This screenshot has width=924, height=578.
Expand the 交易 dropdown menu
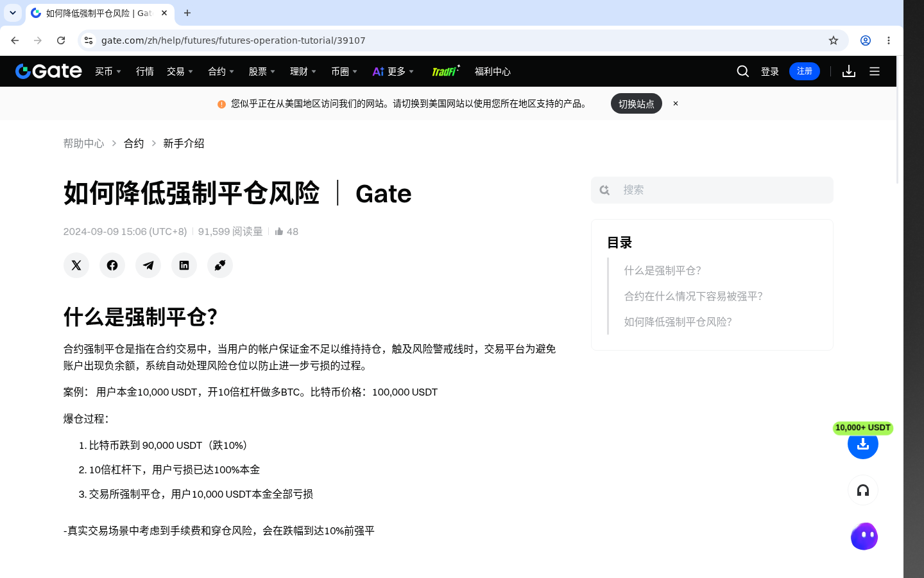point(180,71)
